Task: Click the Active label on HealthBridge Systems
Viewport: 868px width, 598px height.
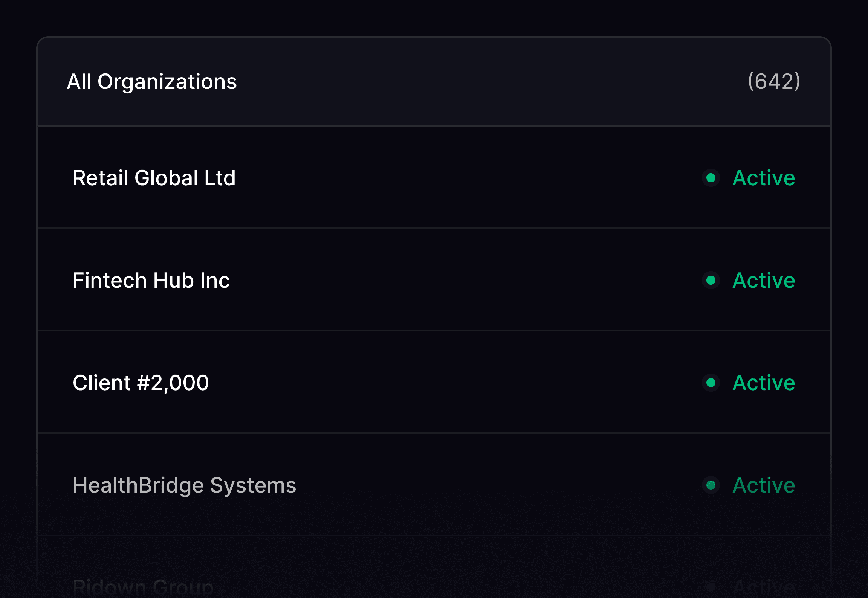Action: (764, 485)
